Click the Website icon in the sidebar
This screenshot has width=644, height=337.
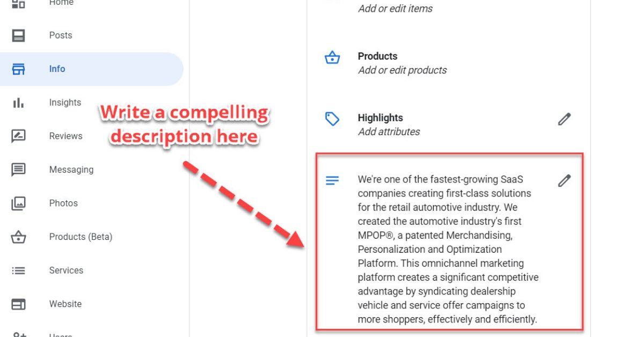pos(18,304)
